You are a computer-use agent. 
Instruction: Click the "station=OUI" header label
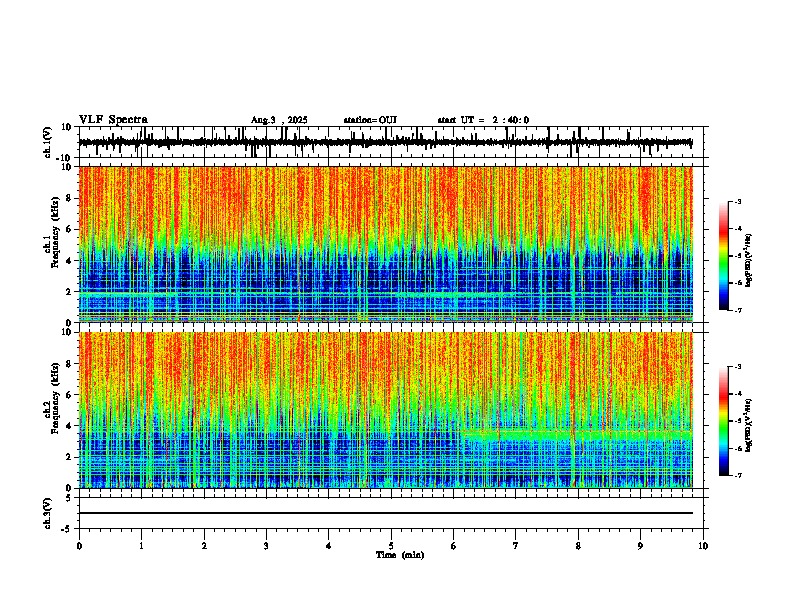coord(370,120)
